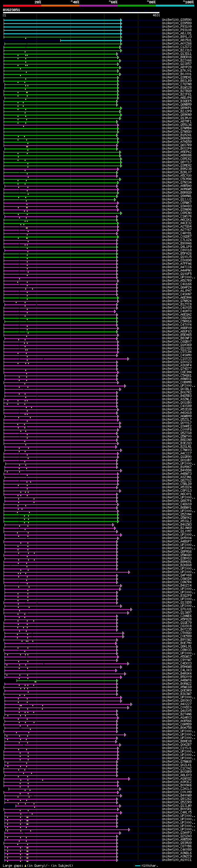
Task: Click hit label UniRef100_A8DJP6
Action: tap(177, 98)
